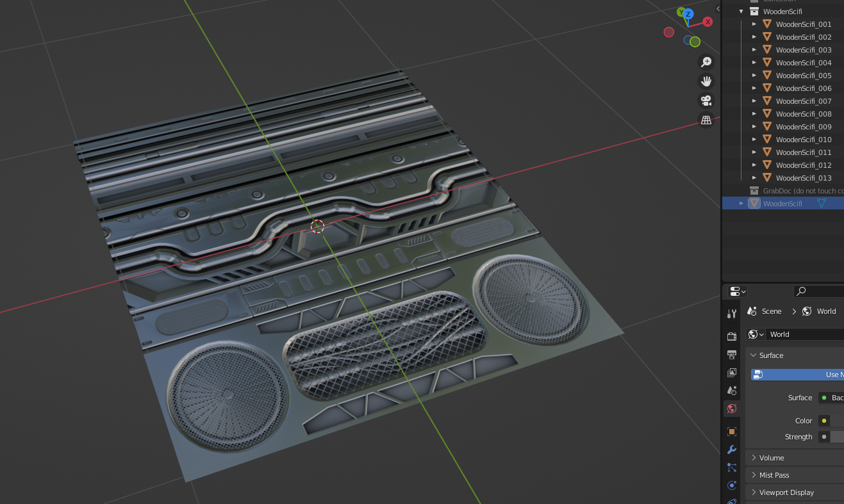
Task: Click the unlabeled green negative-Y gizmo circle
Action: click(695, 42)
